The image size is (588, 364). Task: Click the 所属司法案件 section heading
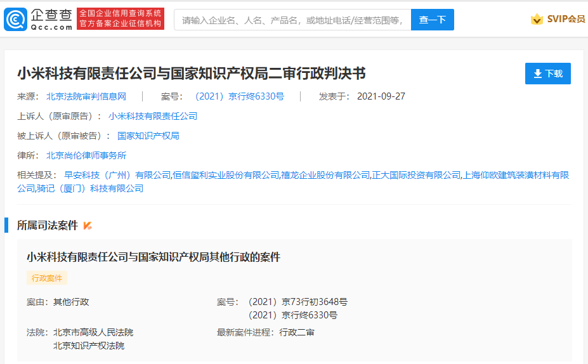point(48,225)
